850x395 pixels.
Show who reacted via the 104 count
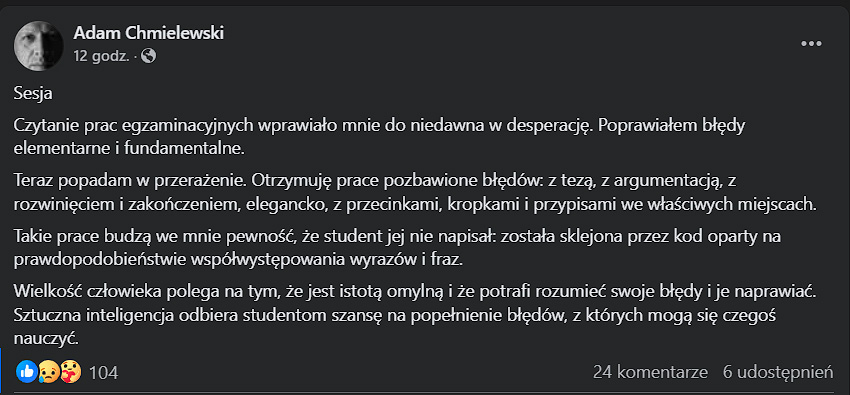point(103,373)
